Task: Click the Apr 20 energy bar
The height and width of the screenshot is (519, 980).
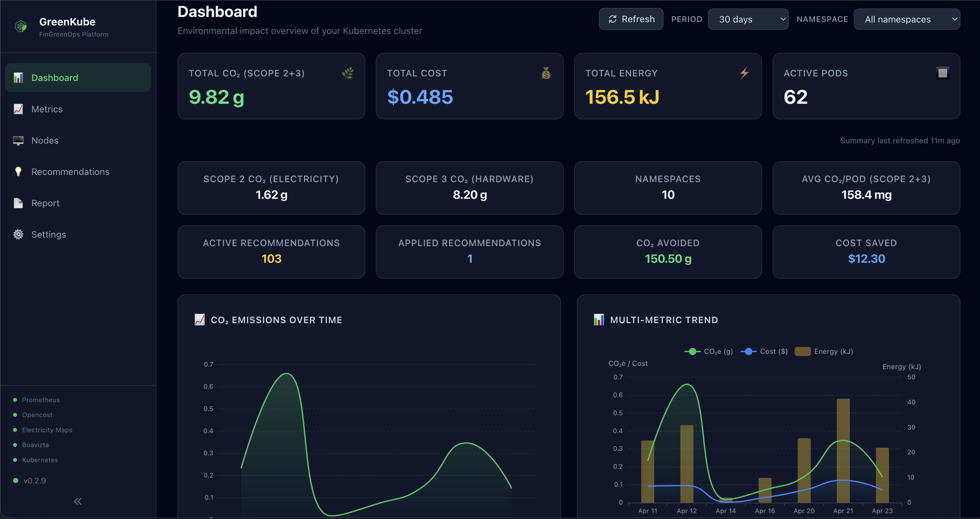Action: (x=804, y=470)
